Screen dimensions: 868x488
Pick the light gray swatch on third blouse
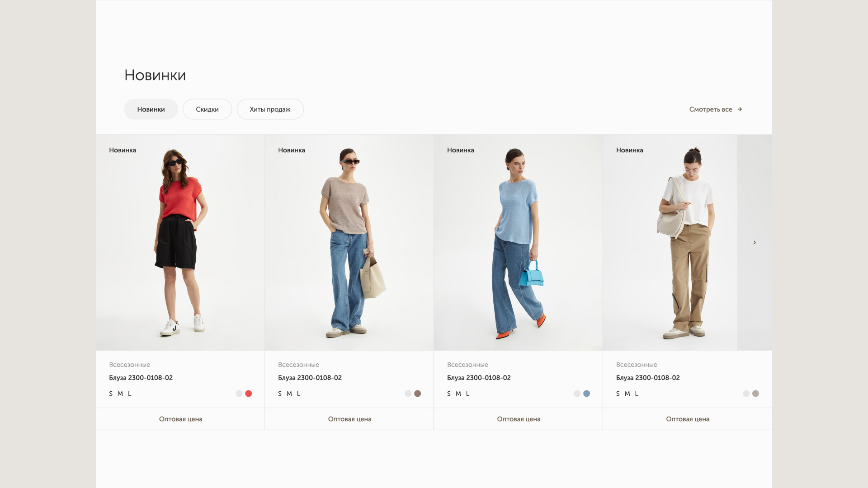pos(577,394)
